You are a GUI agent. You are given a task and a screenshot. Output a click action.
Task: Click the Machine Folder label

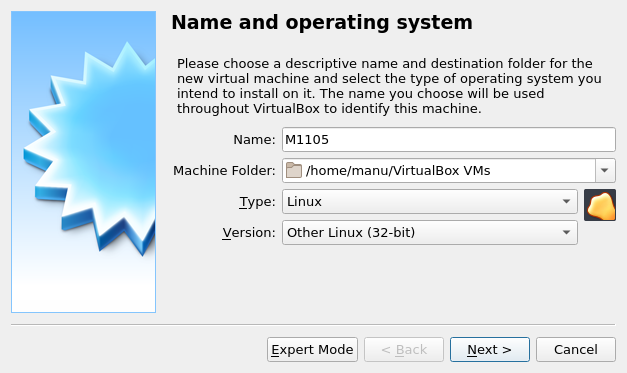[224, 171]
